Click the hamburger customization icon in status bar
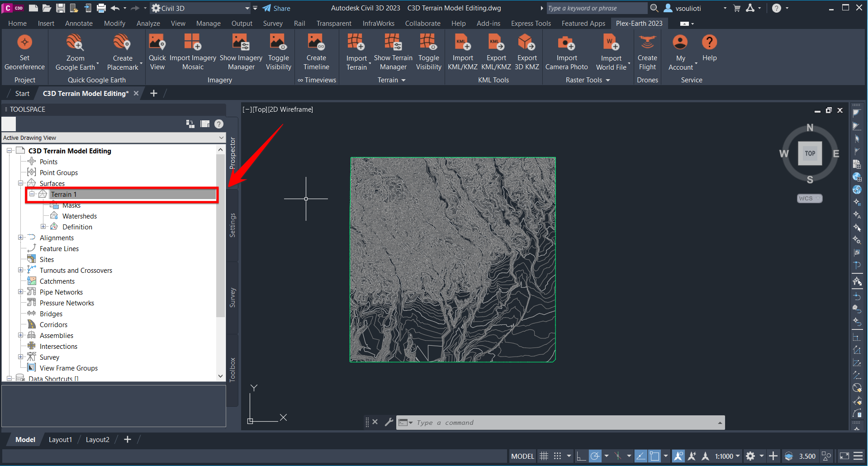 (x=858, y=456)
